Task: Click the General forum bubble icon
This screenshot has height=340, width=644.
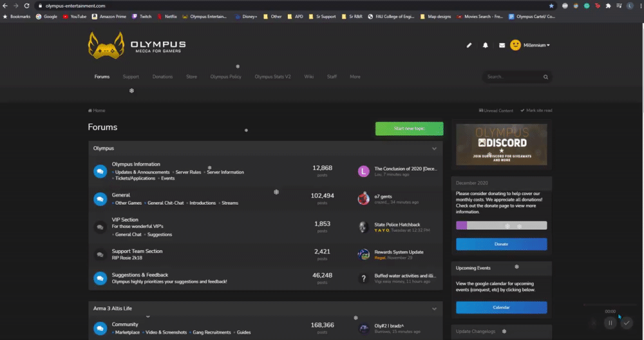Action: (100, 199)
